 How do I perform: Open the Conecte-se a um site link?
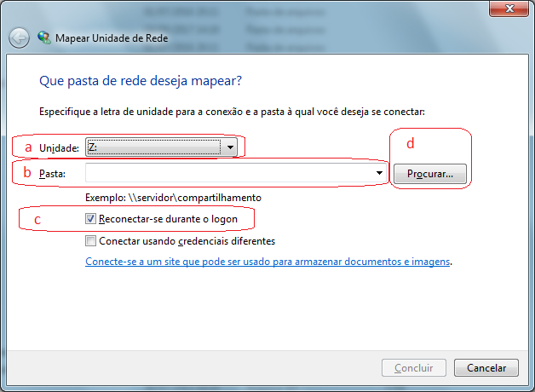tap(267, 262)
